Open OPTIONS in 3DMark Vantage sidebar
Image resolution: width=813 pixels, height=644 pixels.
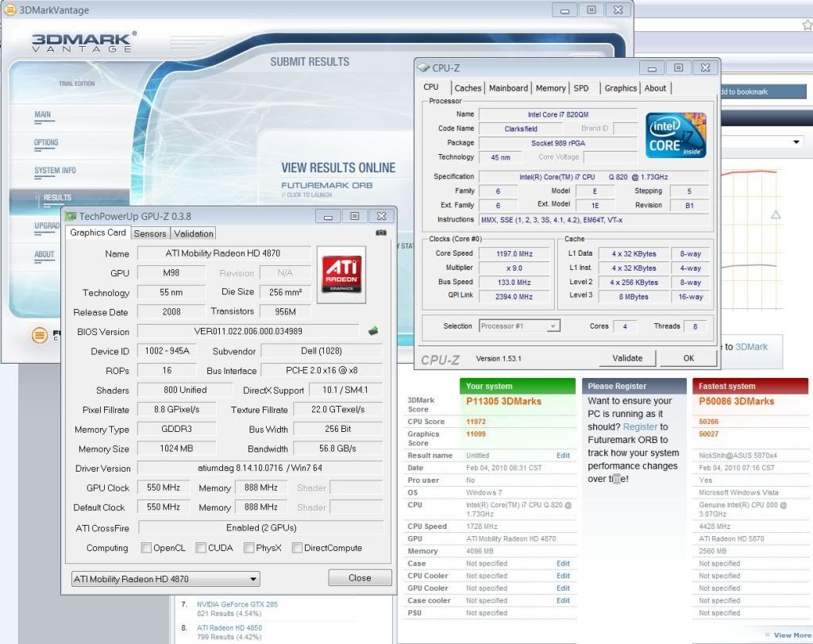click(46, 143)
